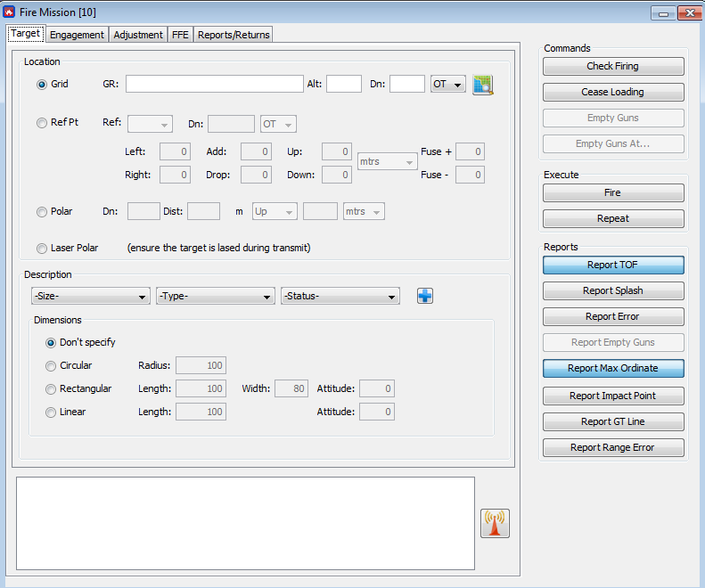Close the Fire Mission window
The width and height of the screenshot is (705, 588).
tap(690, 13)
